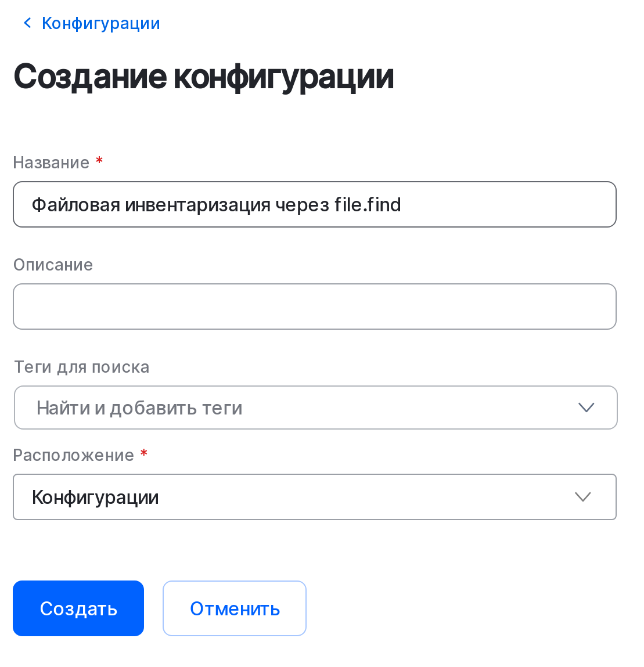Click the red asterisk beside Название

pos(99,161)
